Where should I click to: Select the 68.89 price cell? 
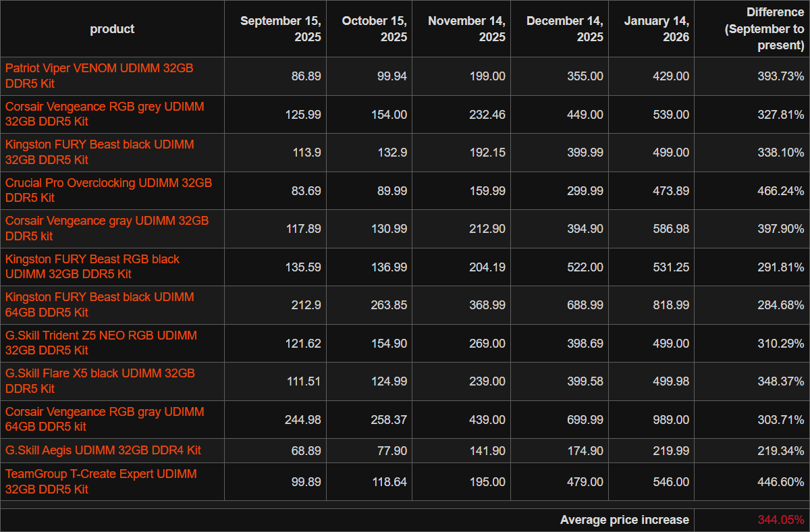[x=275, y=450]
